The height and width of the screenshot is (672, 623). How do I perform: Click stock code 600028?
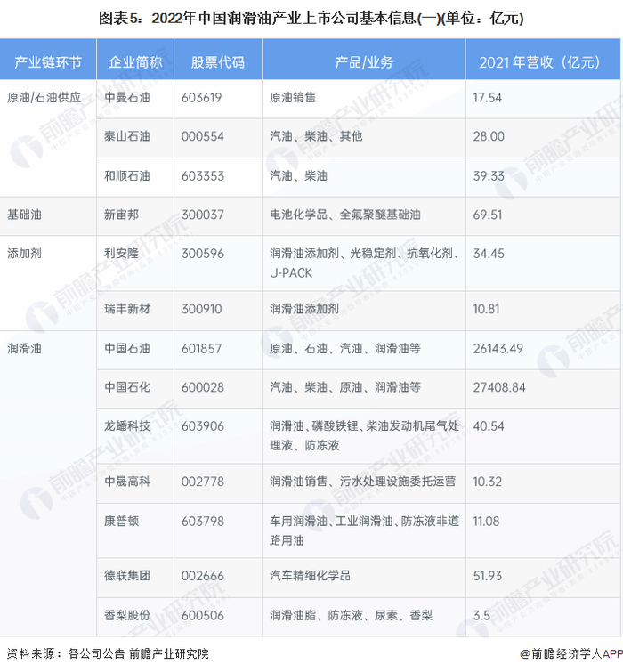pos(203,387)
